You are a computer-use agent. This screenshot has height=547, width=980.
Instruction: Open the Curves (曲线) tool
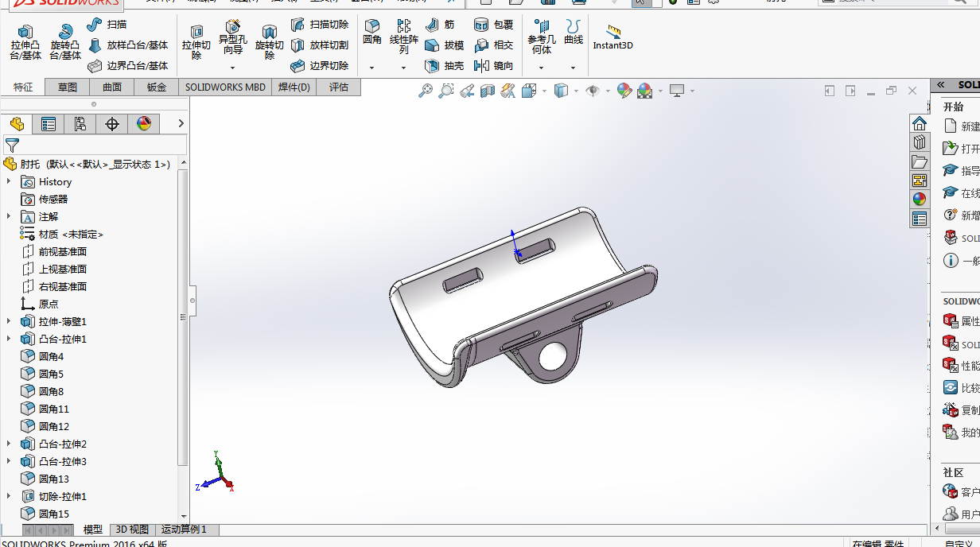574,32
